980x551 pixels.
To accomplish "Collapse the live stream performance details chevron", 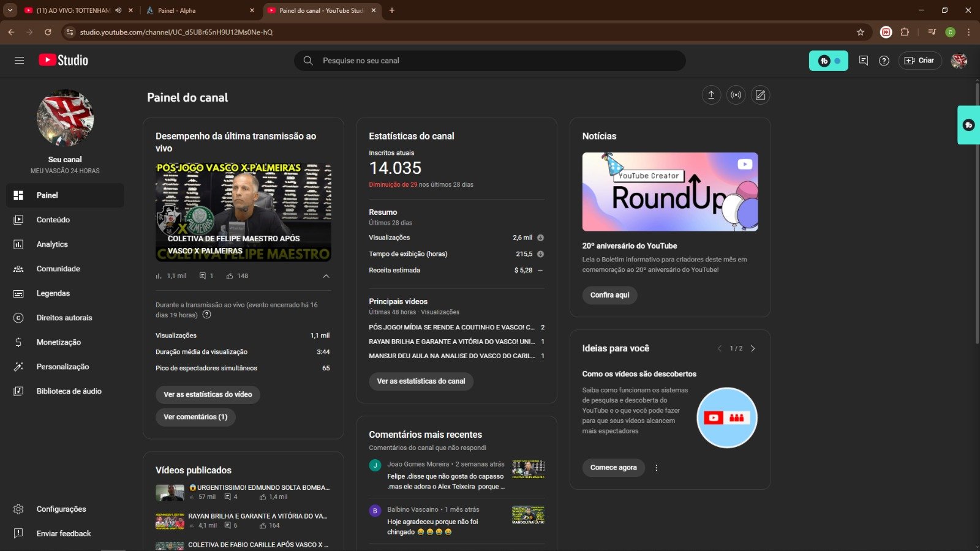I will pyautogui.click(x=326, y=276).
